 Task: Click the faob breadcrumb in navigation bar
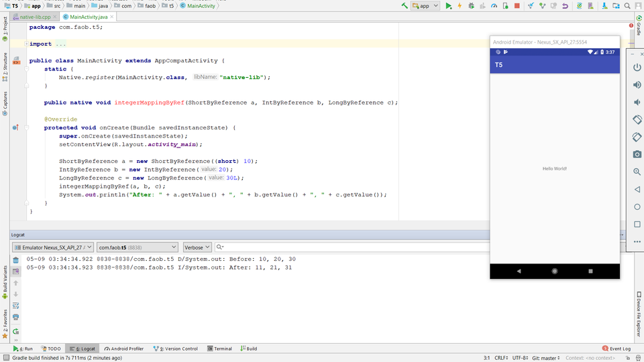(x=147, y=6)
